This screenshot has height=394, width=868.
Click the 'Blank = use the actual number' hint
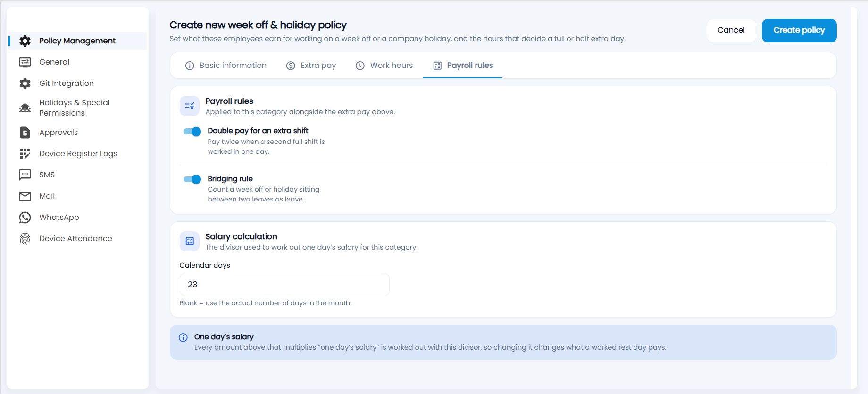(265, 303)
